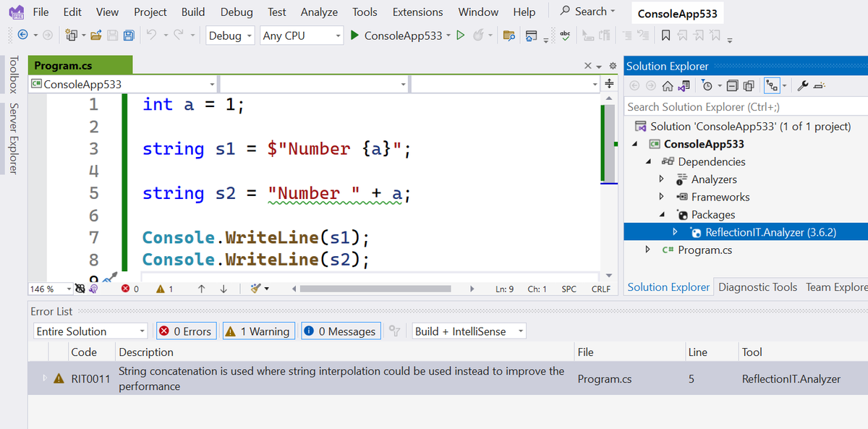The image size is (868, 429).
Task: Click the error count indicator in the editor status bar
Action: [131, 289]
